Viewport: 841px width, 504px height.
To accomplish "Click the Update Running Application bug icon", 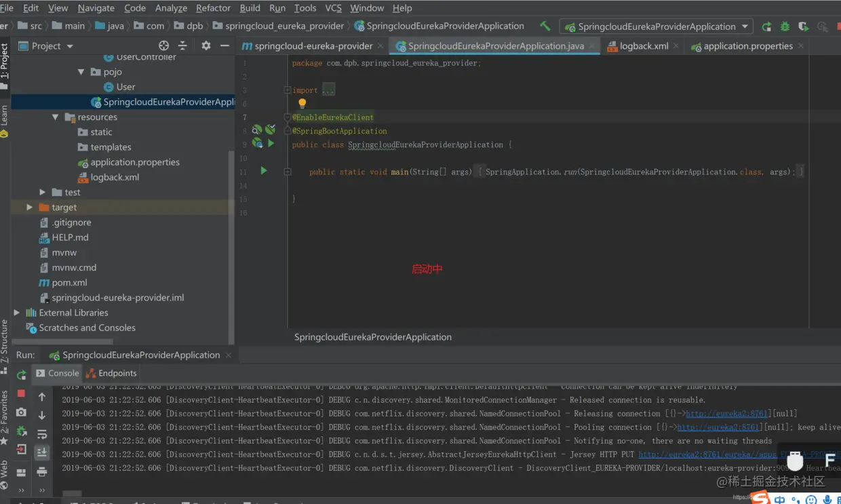I will tap(22, 431).
